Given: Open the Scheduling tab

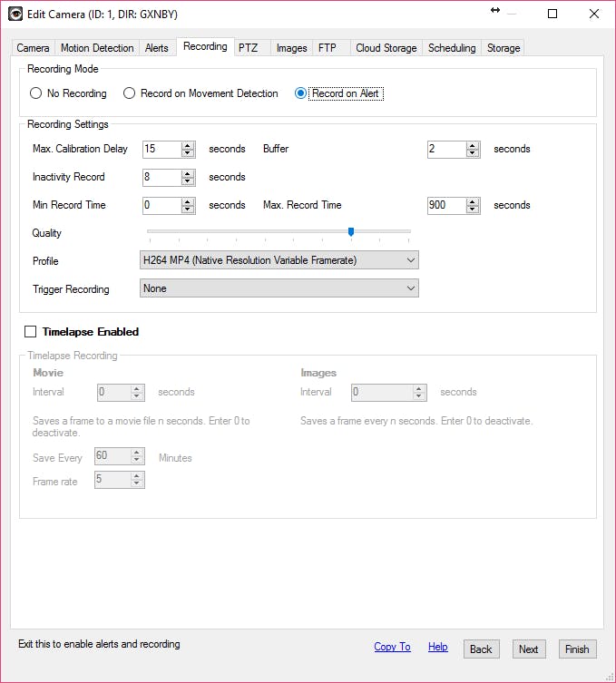Looking at the screenshot, I should coord(452,48).
